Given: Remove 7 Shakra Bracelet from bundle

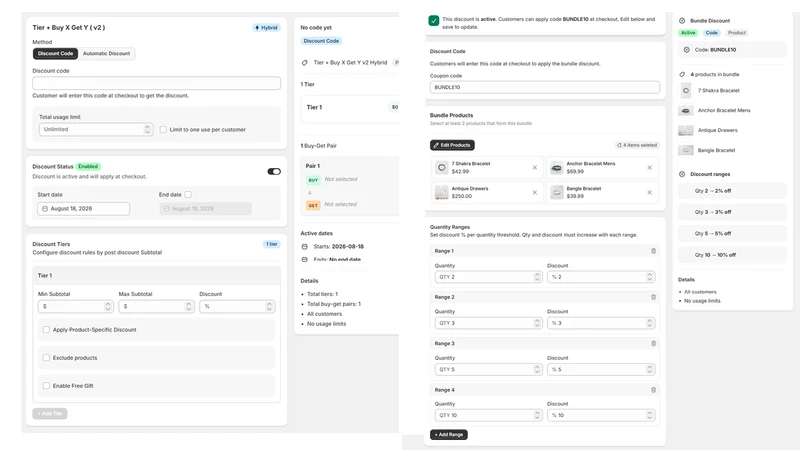Looking at the screenshot, I should click(535, 167).
